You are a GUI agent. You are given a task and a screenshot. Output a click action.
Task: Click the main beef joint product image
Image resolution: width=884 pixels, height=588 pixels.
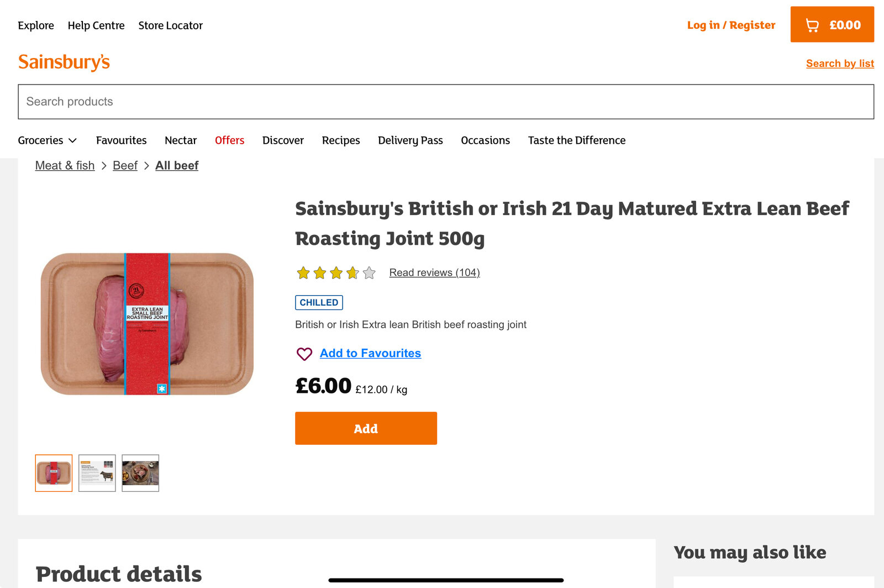[x=147, y=324]
